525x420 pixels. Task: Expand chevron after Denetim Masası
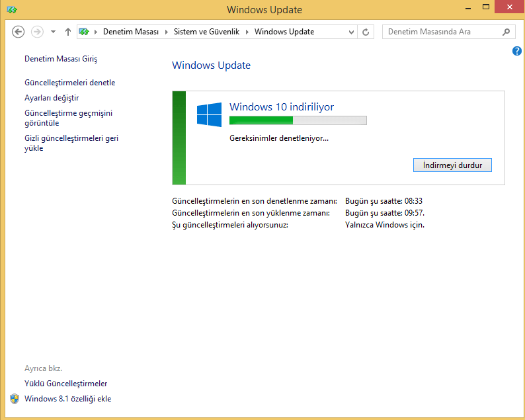coord(167,32)
